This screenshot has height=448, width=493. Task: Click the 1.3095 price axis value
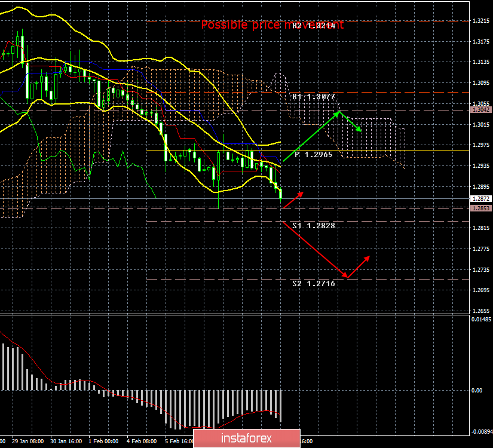481,83
